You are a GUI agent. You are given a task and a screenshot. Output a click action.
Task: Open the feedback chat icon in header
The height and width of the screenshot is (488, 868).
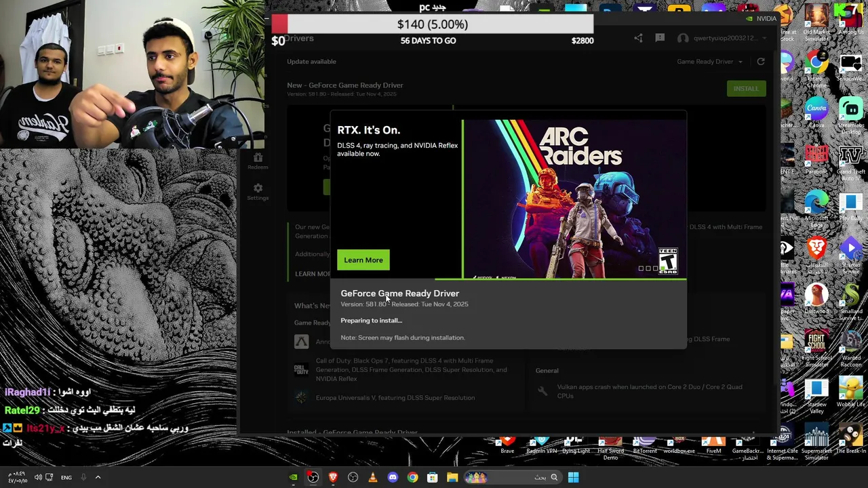(660, 38)
